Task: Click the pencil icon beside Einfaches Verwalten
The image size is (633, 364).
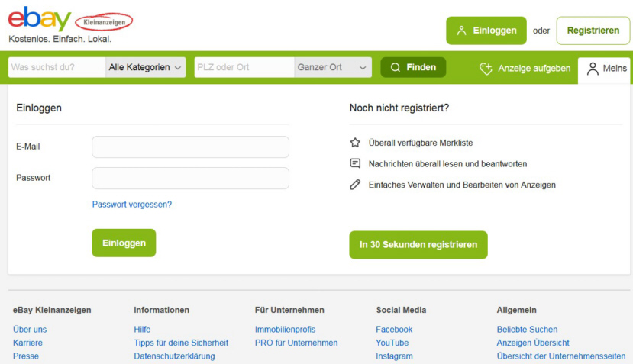Action: coord(355,185)
